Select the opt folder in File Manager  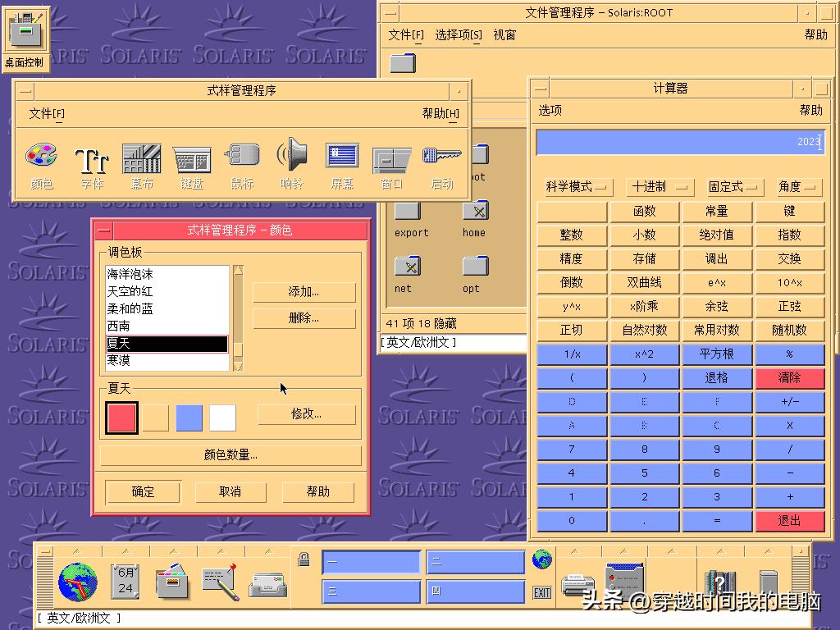tap(476, 266)
